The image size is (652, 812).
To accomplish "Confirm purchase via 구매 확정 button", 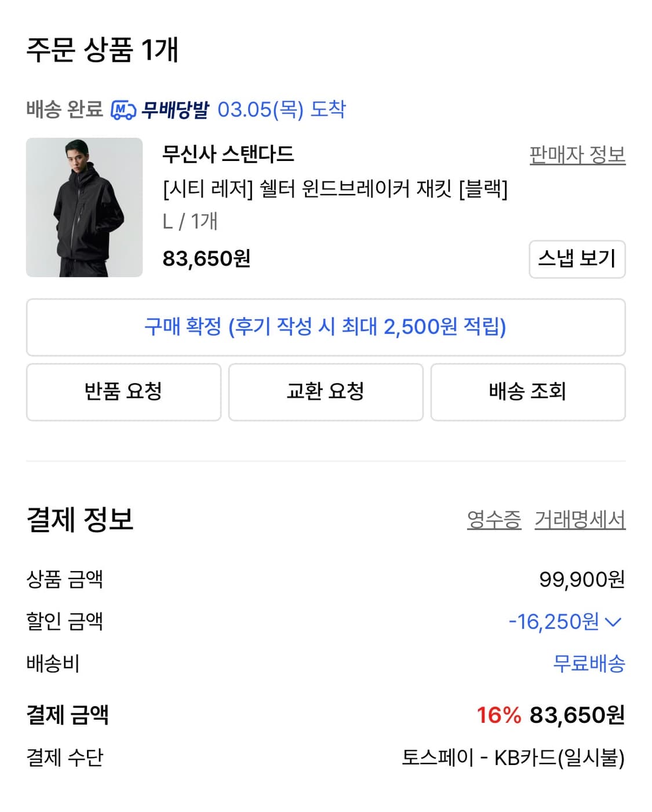I will [326, 327].
